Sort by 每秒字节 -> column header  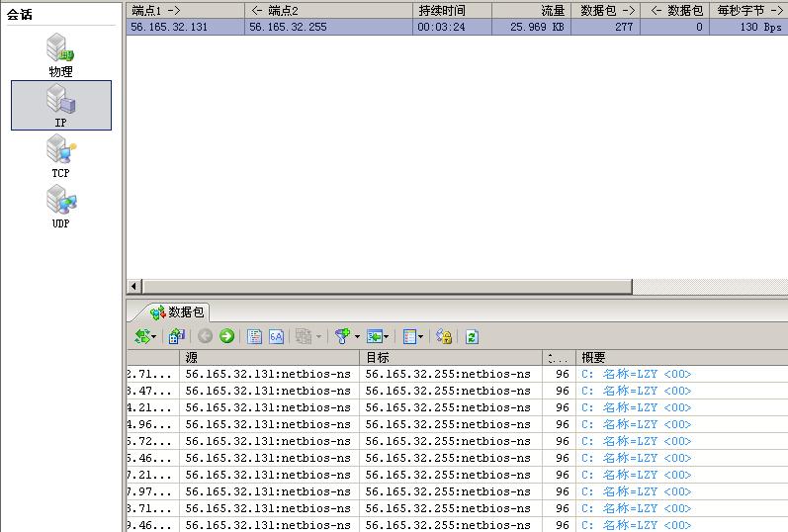click(748, 11)
